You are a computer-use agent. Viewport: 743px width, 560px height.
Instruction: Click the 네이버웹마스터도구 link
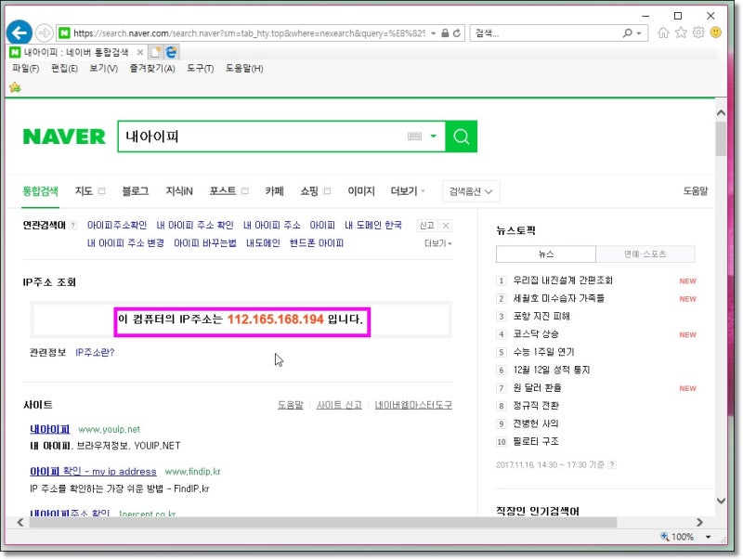point(413,405)
